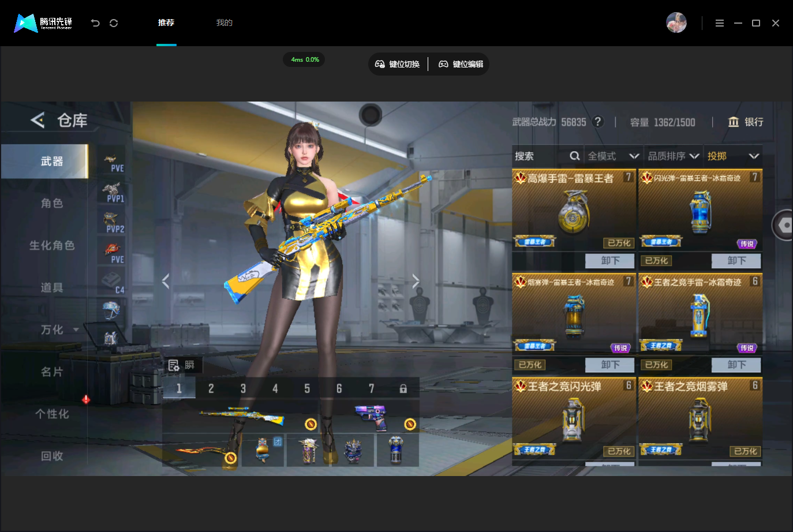This screenshot has width=793, height=532.
Task: Open the user avatar profile
Action: (676, 23)
